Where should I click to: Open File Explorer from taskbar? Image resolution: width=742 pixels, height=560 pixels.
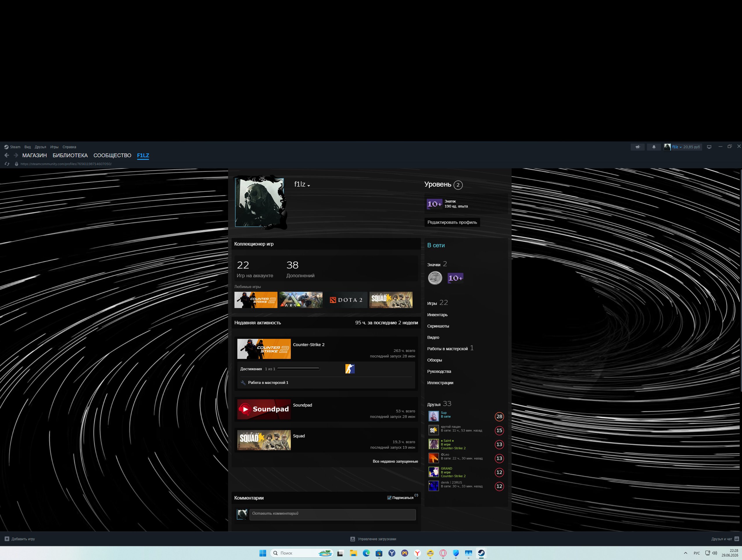click(353, 553)
